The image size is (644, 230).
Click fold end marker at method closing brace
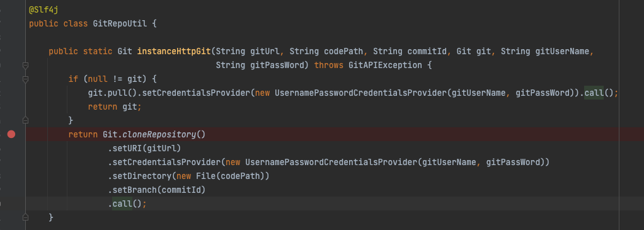click(25, 217)
